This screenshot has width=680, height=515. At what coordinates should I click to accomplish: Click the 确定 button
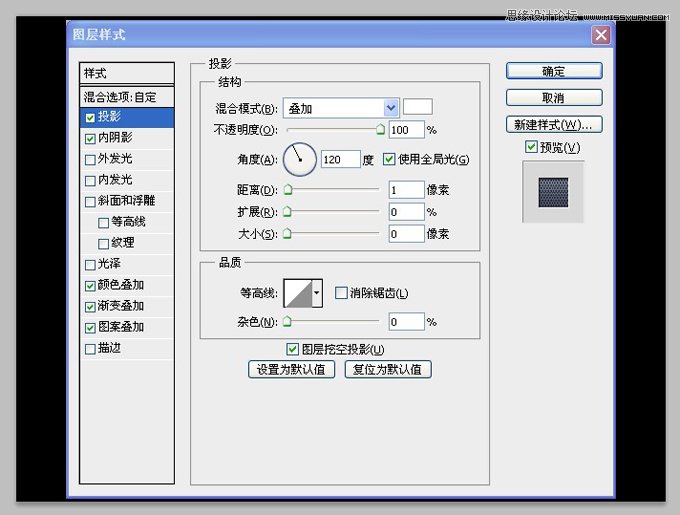click(x=554, y=71)
